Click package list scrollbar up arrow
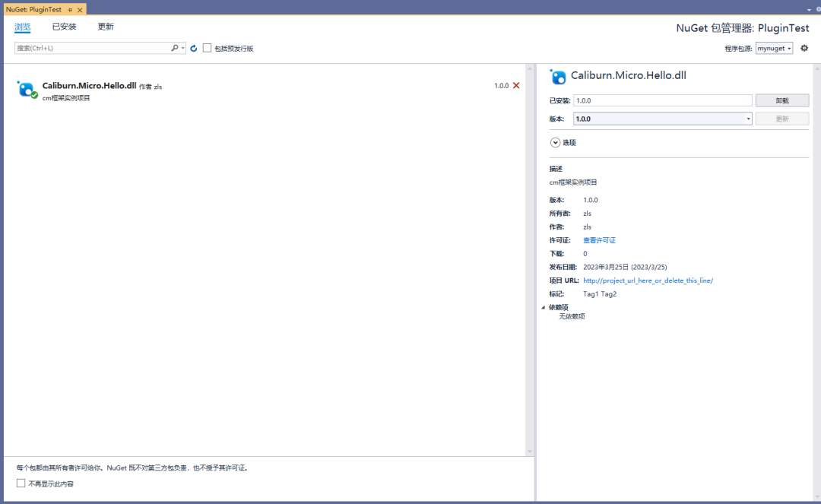The width and height of the screenshot is (821, 504). [529, 68]
